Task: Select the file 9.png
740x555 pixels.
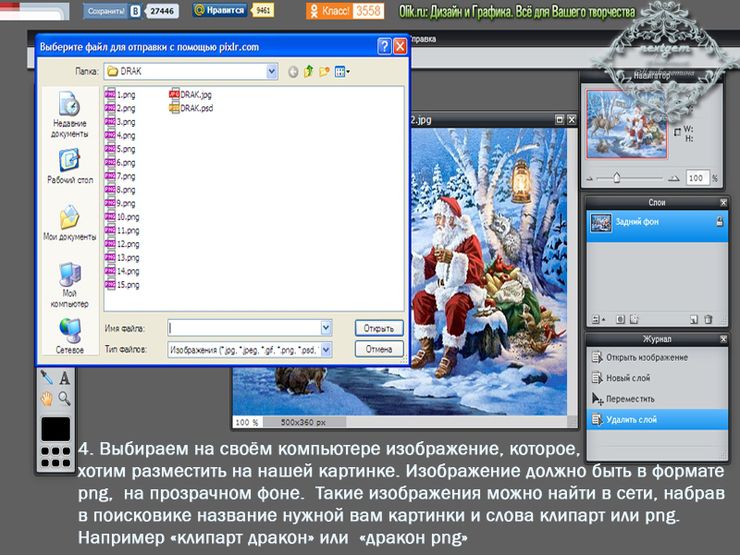Action: (120, 203)
